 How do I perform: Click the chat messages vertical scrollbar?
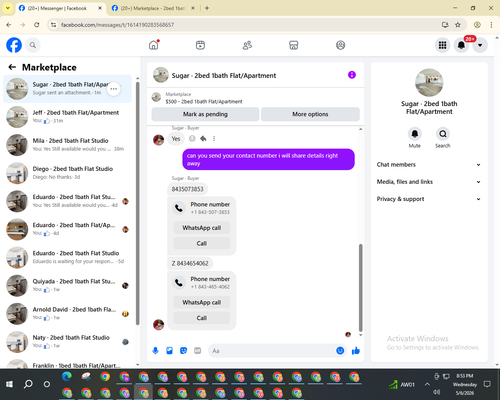coord(360,288)
